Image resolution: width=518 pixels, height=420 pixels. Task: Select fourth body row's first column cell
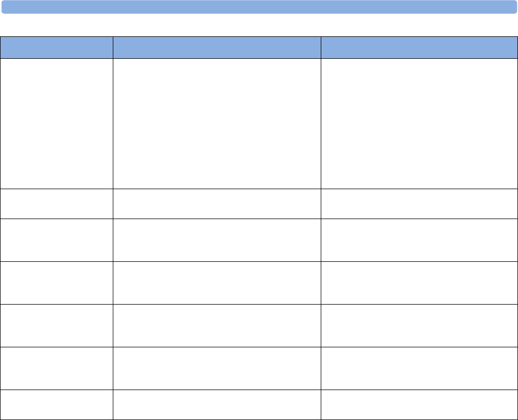(57, 283)
